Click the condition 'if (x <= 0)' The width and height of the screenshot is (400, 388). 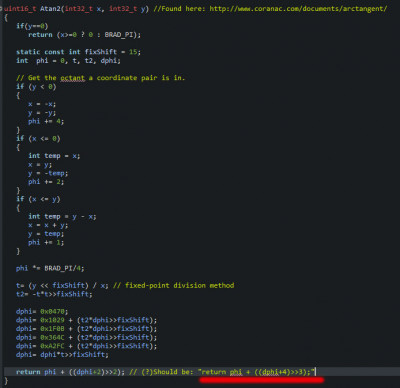(x=38, y=139)
